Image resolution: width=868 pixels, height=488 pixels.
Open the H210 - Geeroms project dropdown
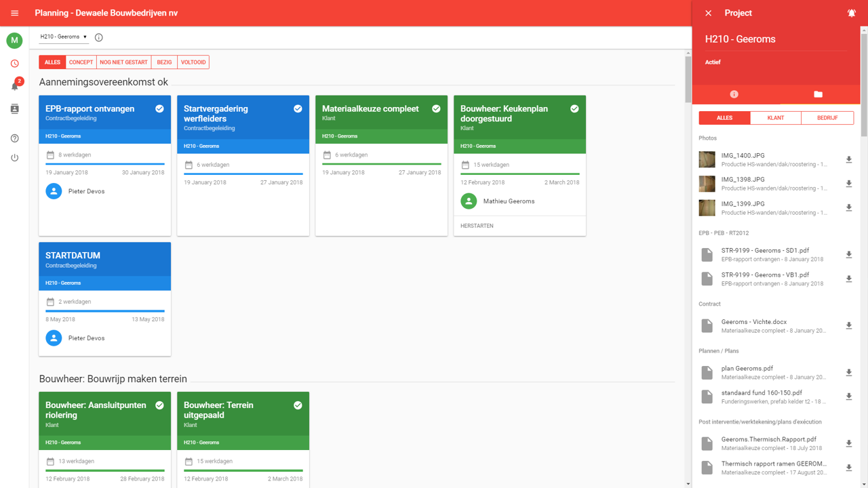click(64, 37)
